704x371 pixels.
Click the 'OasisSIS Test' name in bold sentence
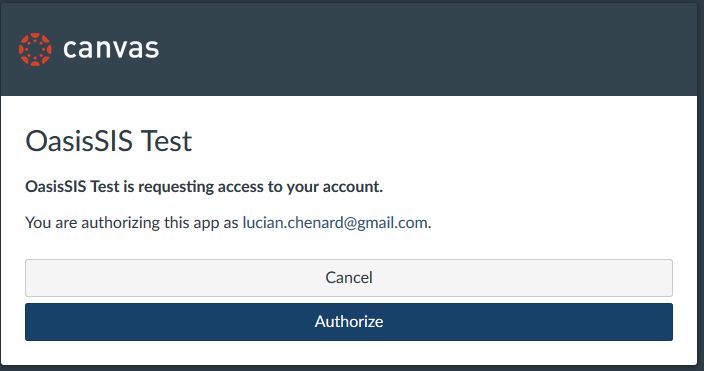(72, 186)
